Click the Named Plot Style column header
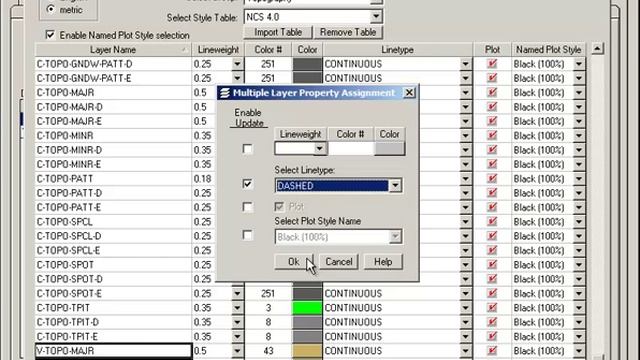 548,50
